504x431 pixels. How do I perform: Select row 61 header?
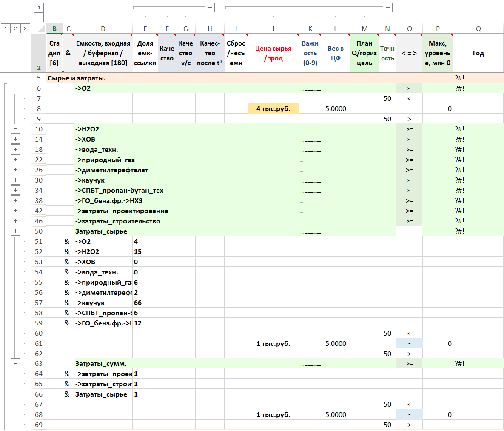[x=39, y=343]
